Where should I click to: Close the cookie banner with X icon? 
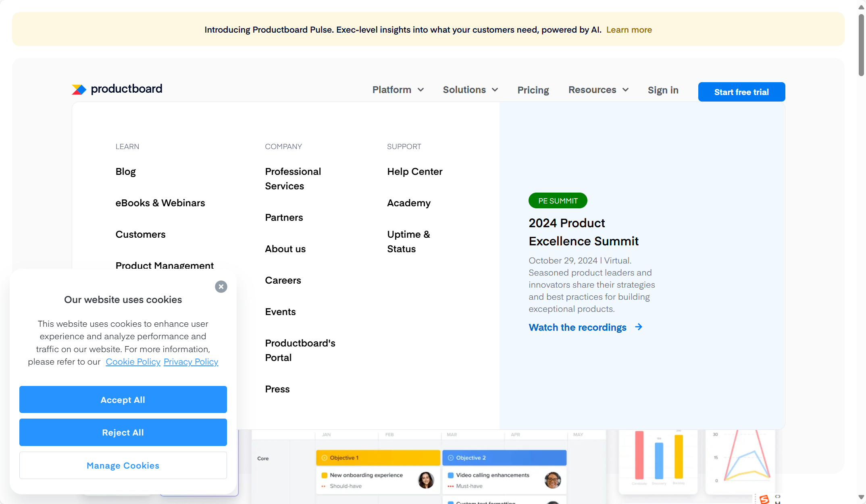[221, 286]
